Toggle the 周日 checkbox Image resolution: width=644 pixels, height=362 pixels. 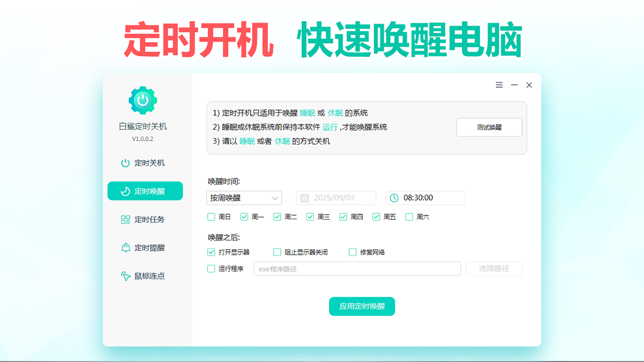pyautogui.click(x=211, y=217)
